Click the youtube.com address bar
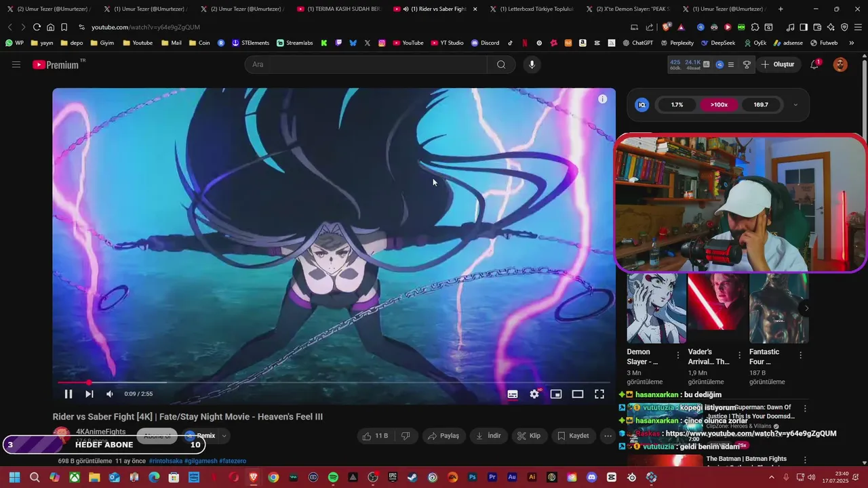Image resolution: width=868 pixels, height=488 pixels. pyautogui.click(x=146, y=27)
